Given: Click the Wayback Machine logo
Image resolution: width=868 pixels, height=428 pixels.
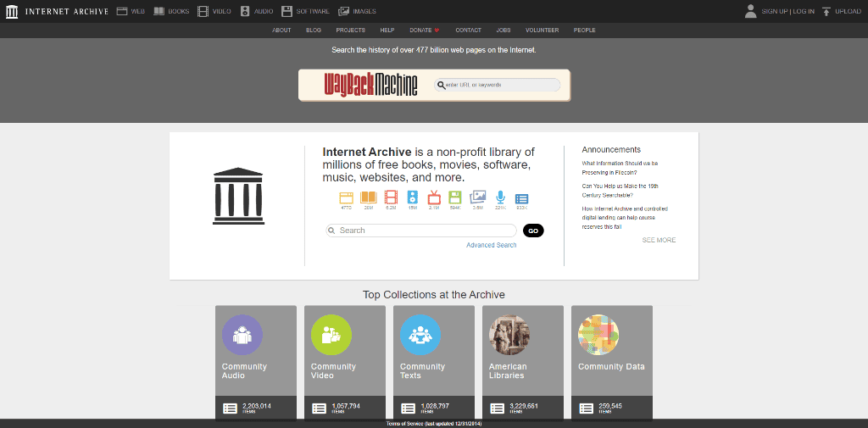Looking at the screenshot, I should tap(370, 85).
